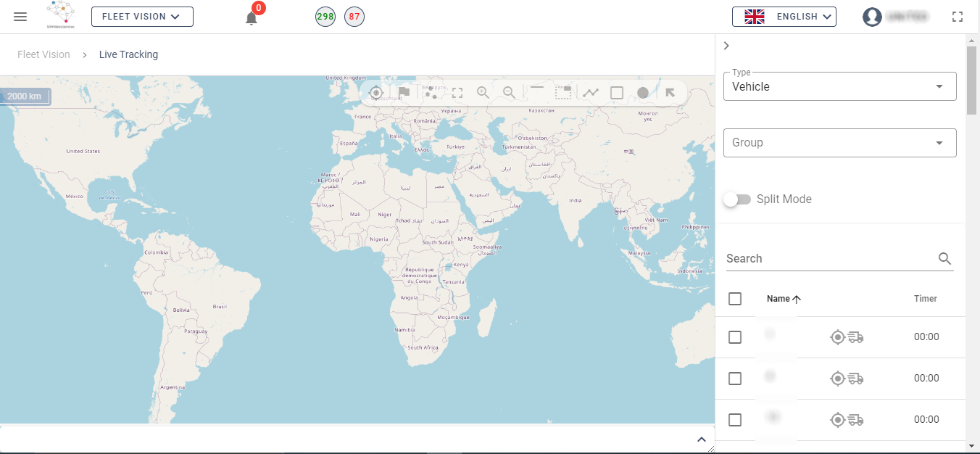Select the dotted rectangle selection tool

(563, 92)
